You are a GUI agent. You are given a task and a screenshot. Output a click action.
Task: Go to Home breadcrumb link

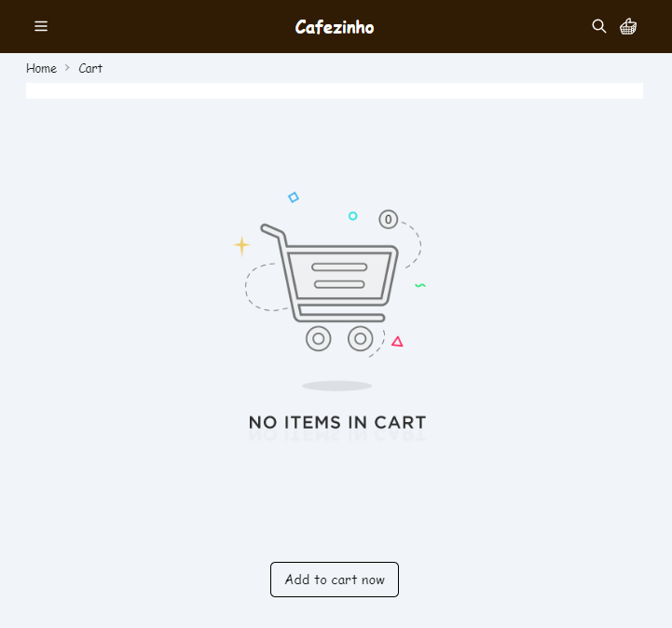41,68
